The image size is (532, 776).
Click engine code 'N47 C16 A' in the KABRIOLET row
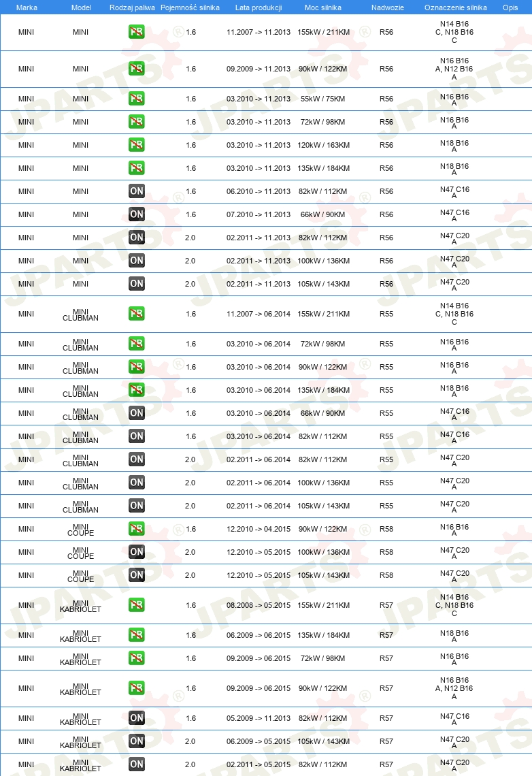(454, 719)
